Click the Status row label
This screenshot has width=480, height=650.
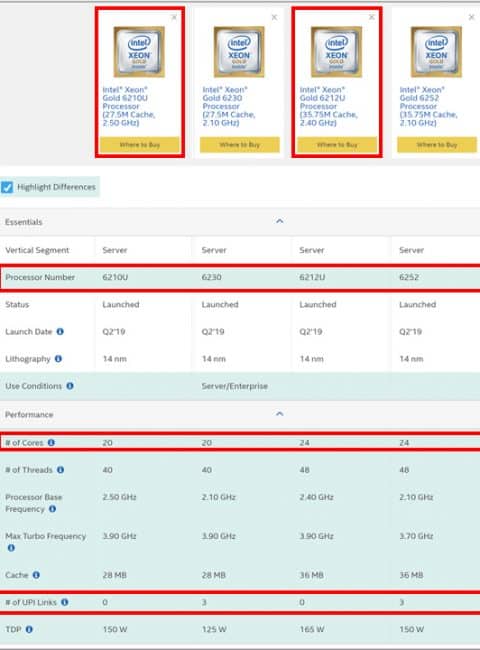pyautogui.click(x=17, y=304)
